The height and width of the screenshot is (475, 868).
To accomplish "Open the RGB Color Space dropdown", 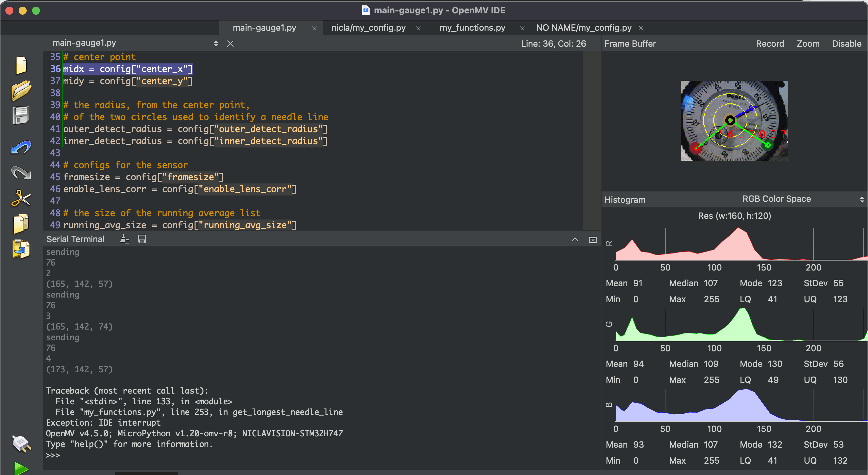I will 803,199.
